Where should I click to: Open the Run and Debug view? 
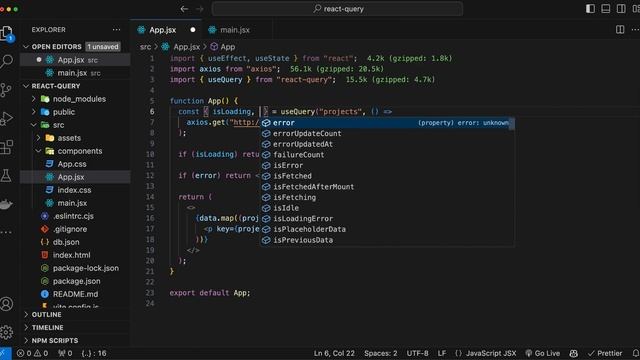tap(6, 119)
